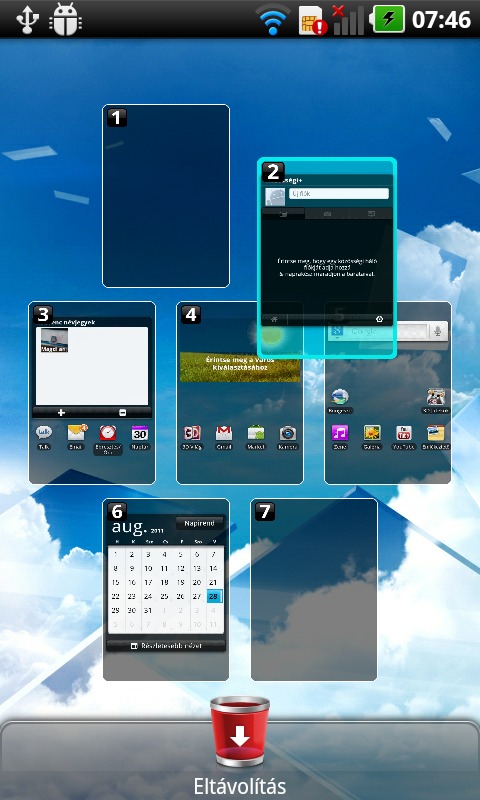Image resolution: width=480 pixels, height=800 pixels.
Task: Select empty home screen panel 7
Action: 314,589
